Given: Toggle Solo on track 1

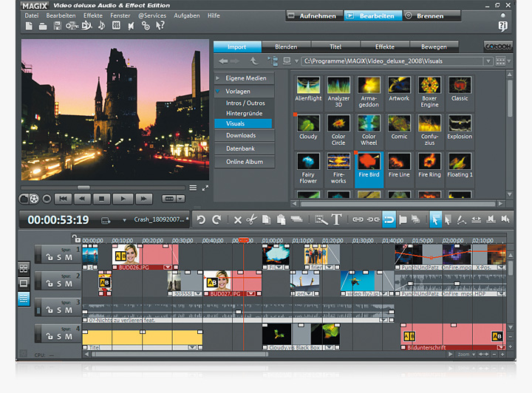Looking at the screenshot, I should click(59, 257).
